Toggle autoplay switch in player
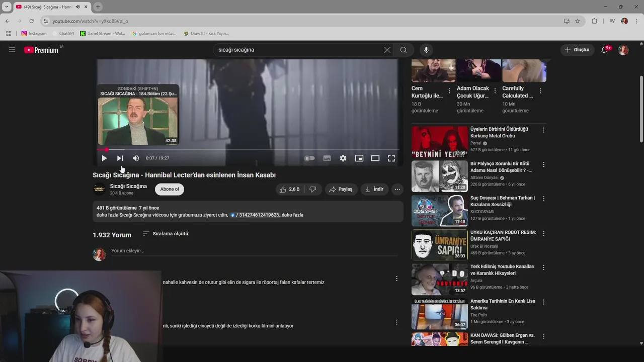 point(310,158)
